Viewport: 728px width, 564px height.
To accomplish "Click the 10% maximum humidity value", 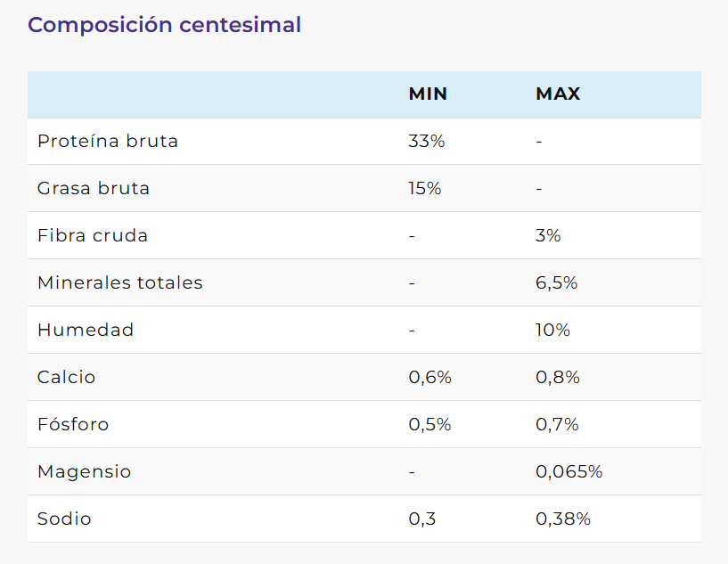I will click(552, 330).
